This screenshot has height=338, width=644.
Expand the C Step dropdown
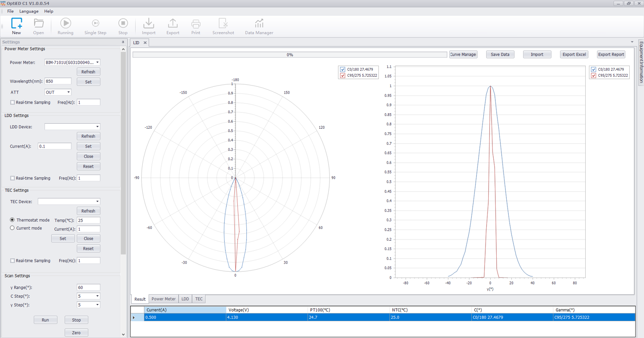97,296
